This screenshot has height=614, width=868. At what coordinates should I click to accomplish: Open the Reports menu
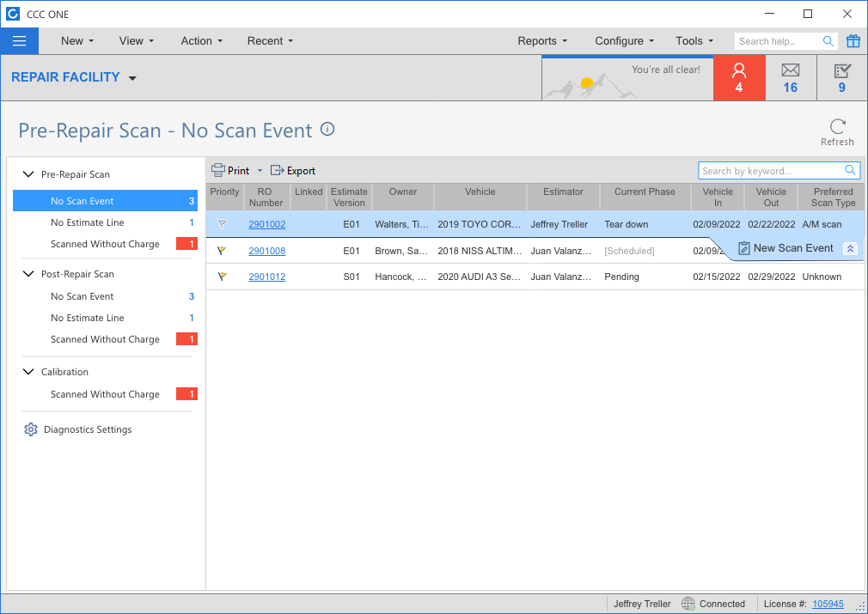point(542,41)
